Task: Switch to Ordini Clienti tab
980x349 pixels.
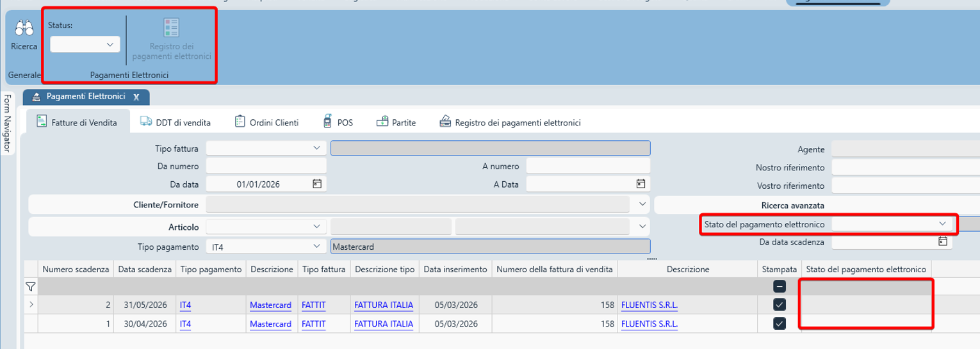Action: point(266,122)
